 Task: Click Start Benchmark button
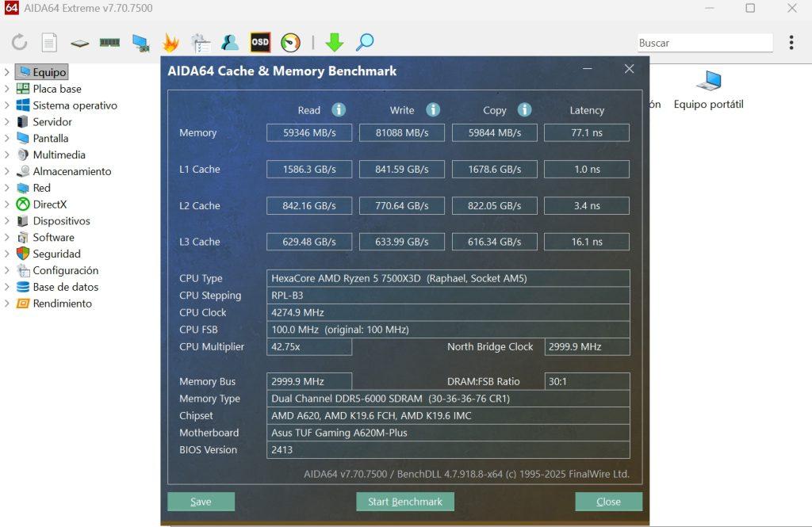tap(405, 502)
